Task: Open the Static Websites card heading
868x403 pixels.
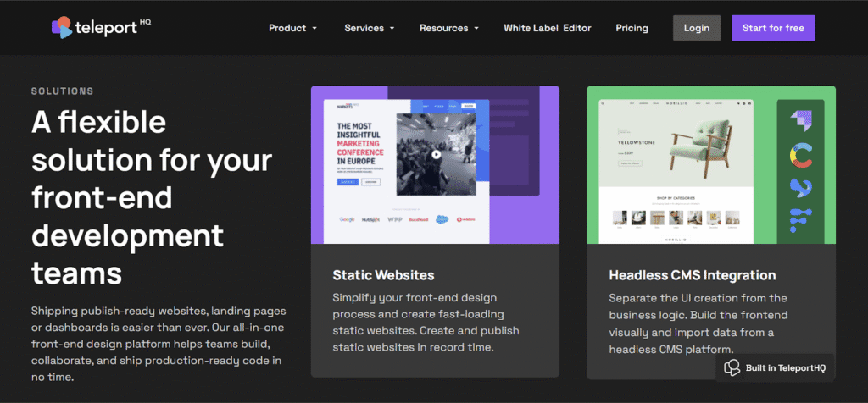Action: click(x=383, y=275)
